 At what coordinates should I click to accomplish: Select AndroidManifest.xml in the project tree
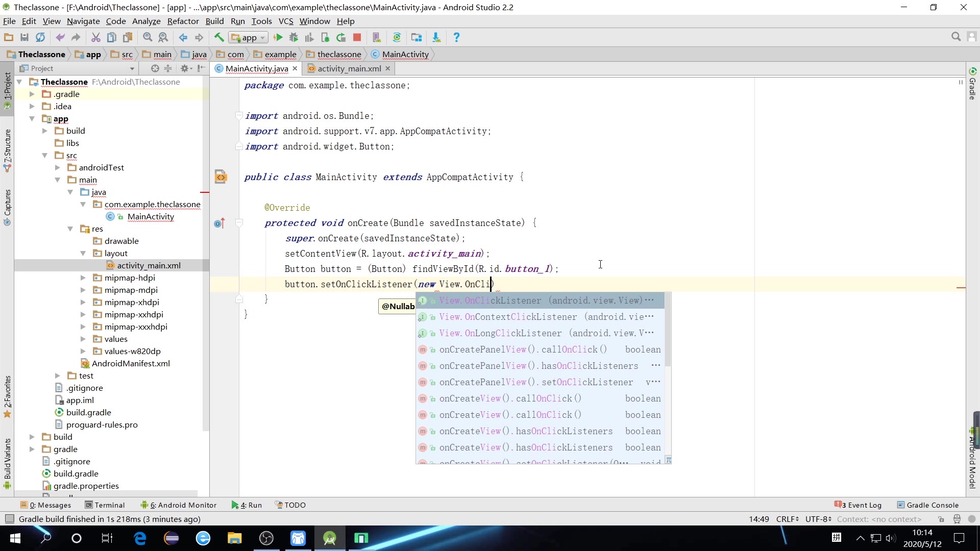click(x=131, y=363)
